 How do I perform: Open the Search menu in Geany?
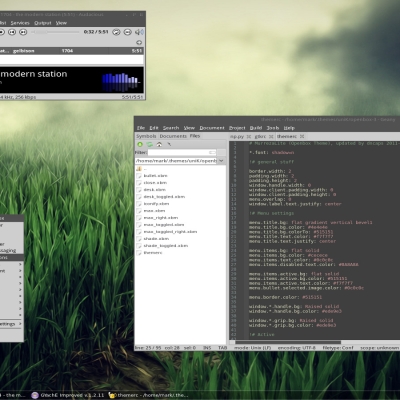tap(171, 128)
